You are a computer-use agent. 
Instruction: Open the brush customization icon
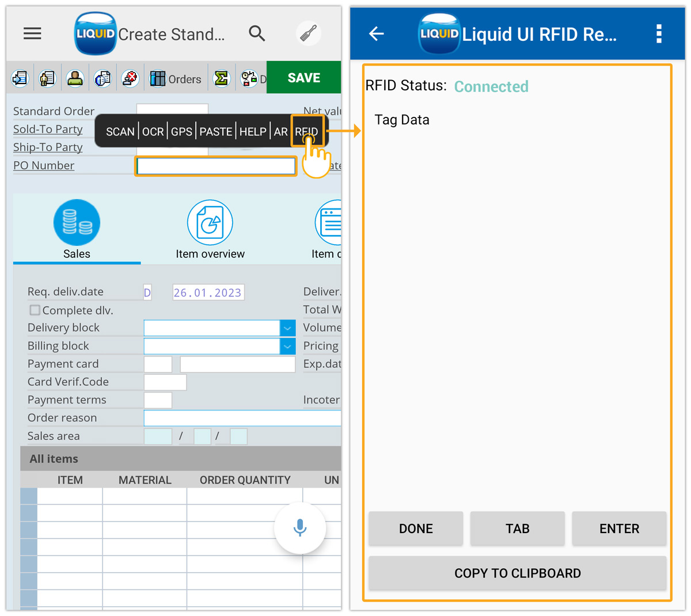click(x=308, y=33)
